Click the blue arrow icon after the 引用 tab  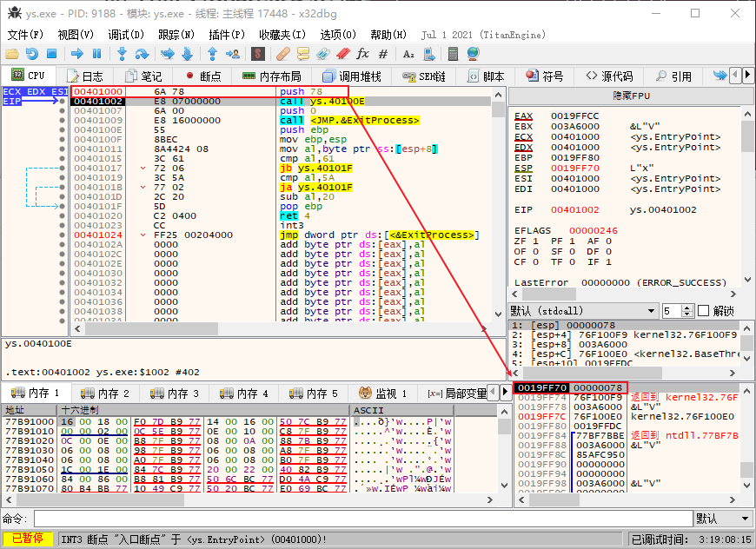coord(720,76)
